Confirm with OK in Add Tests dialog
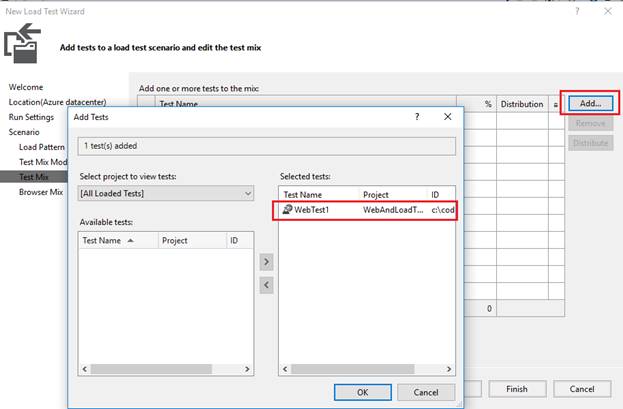This screenshot has width=623, height=409. (x=363, y=392)
